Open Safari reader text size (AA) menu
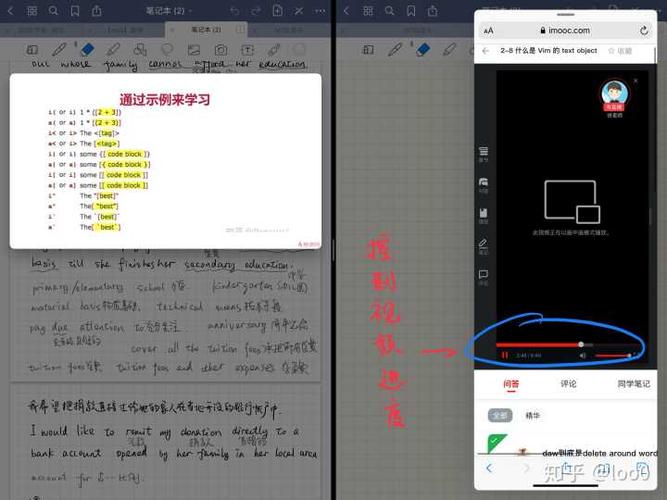 click(489, 31)
